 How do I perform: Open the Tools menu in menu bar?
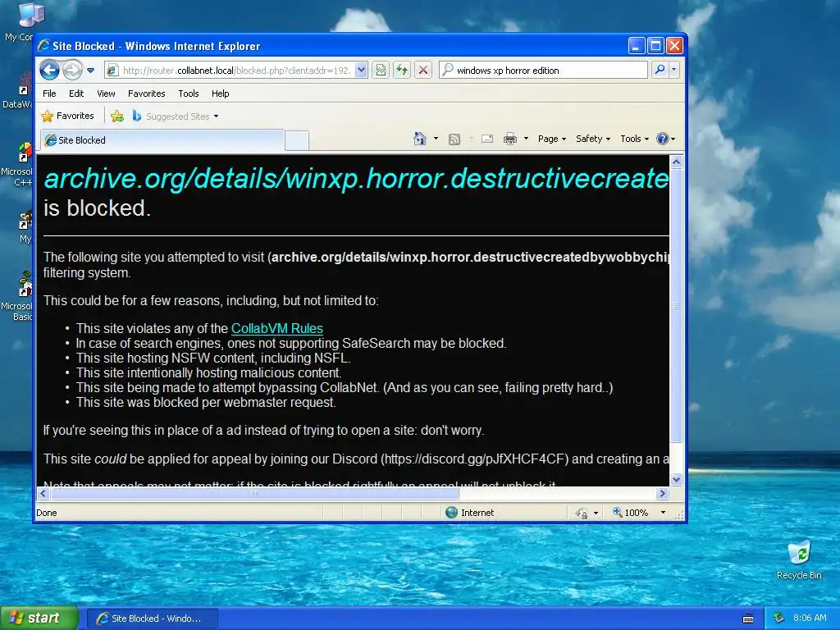(x=189, y=94)
